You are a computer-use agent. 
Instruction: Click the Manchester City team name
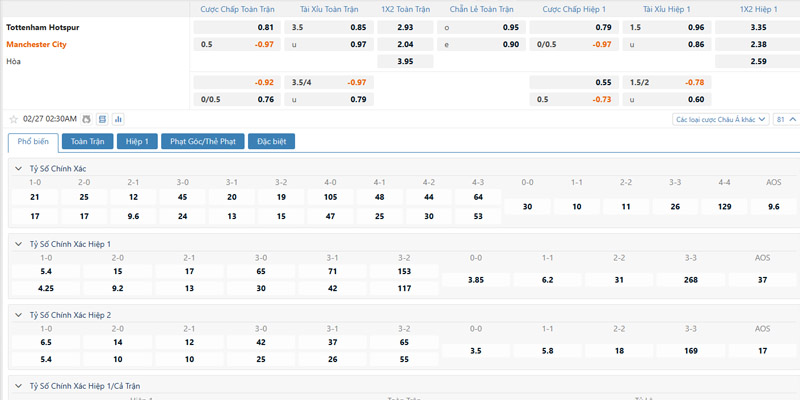36,44
